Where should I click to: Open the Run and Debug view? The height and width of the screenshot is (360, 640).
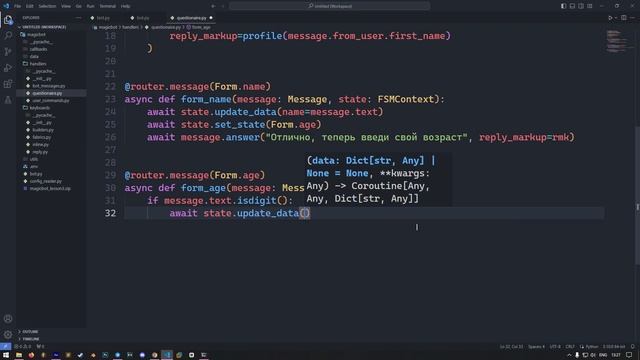[8, 68]
